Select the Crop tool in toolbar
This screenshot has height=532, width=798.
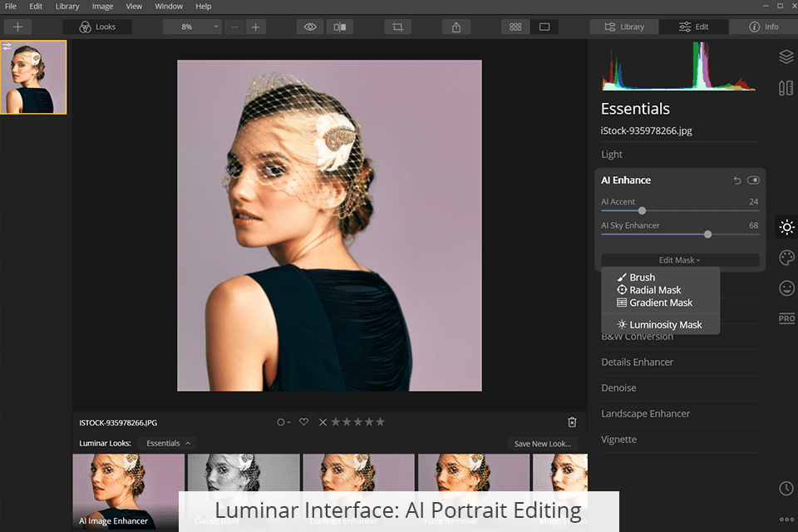pyautogui.click(x=397, y=27)
